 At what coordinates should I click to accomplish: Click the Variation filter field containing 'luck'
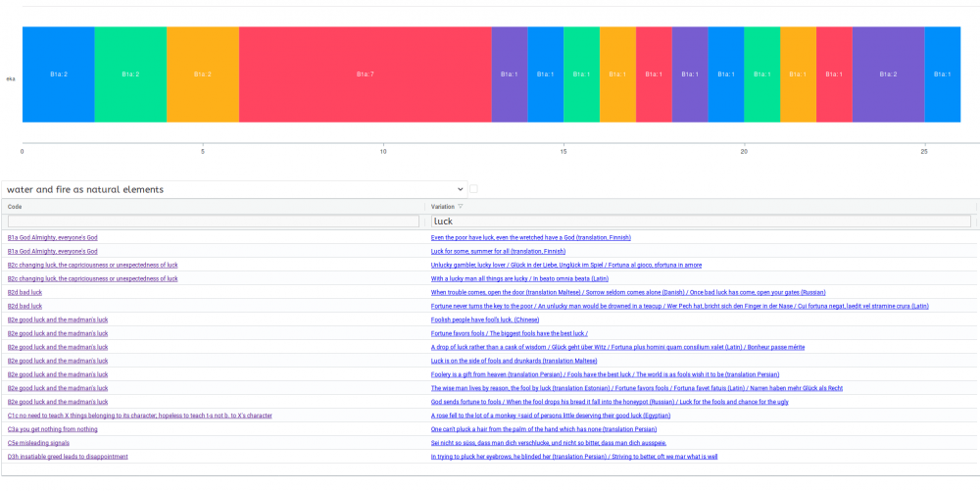701,221
